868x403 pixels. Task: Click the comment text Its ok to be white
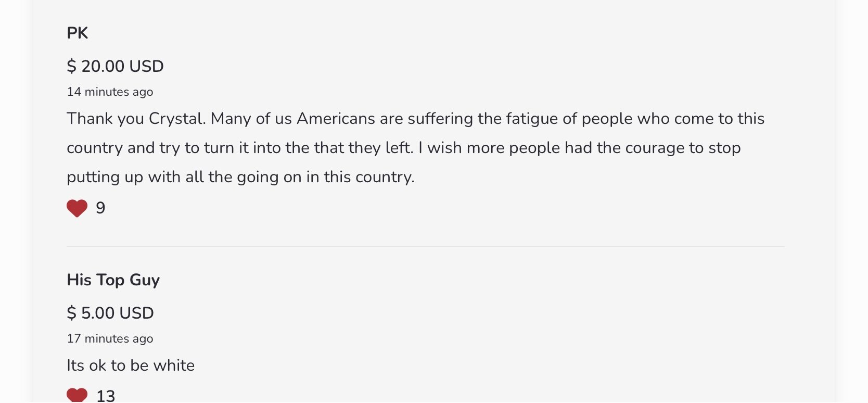131,365
